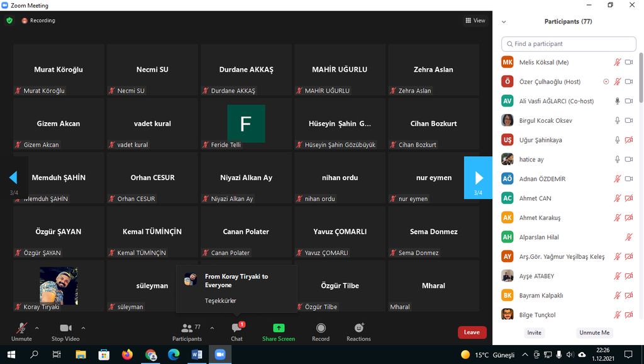Open video options arrow beside Stop Video
644x364 pixels.
click(84, 328)
